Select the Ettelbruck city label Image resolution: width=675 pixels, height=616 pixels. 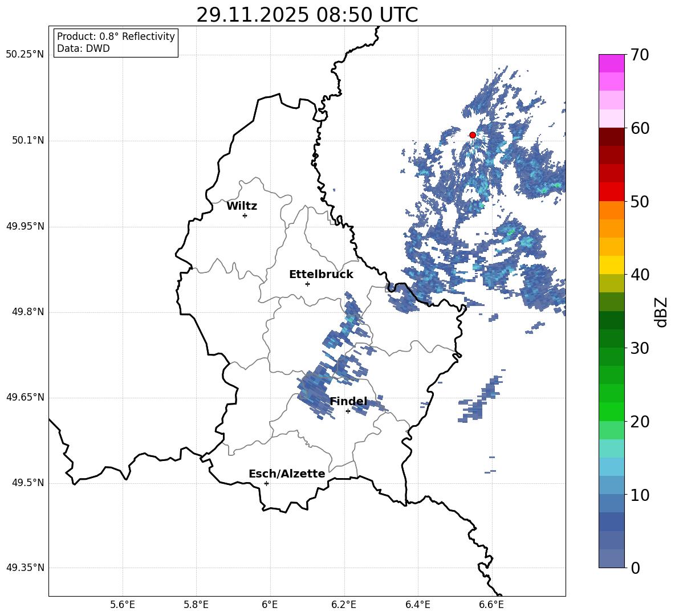click(321, 275)
